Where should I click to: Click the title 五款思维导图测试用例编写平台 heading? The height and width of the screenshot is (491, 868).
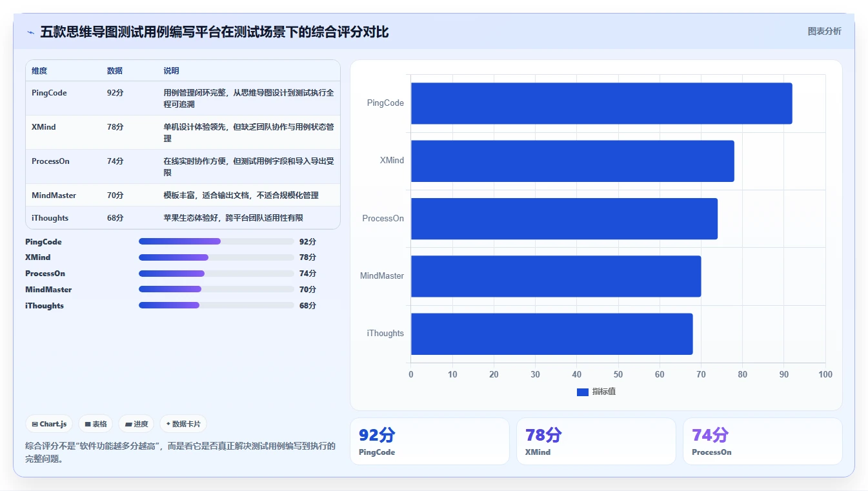click(x=214, y=32)
